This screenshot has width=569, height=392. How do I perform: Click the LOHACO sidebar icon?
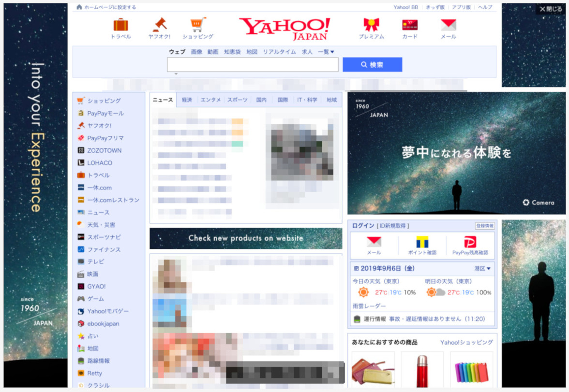[81, 162]
